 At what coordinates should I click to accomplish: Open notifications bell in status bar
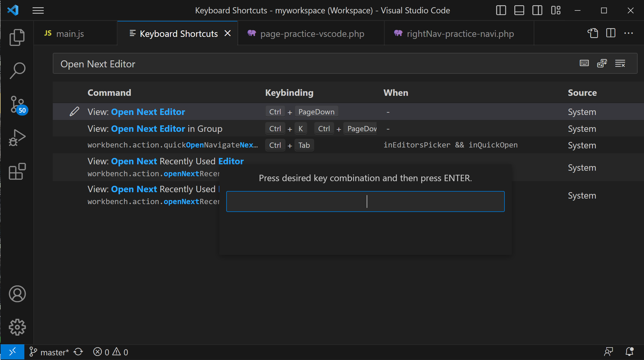pyautogui.click(x=629, y=352)
